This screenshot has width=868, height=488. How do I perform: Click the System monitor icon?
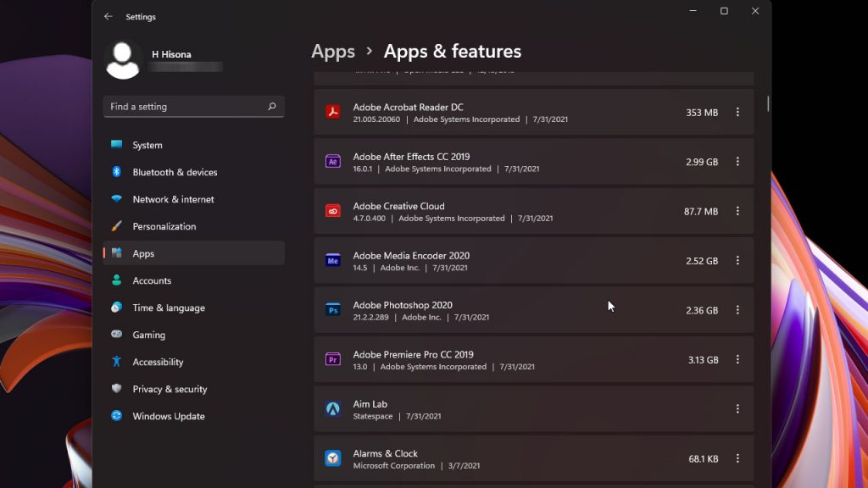[x=116, y=144]
